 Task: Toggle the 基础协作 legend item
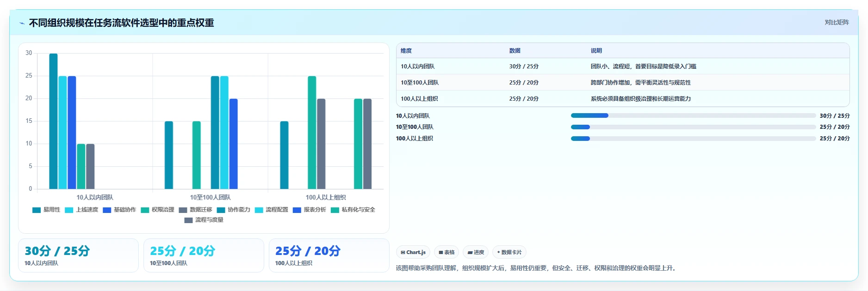pos(119,210)
